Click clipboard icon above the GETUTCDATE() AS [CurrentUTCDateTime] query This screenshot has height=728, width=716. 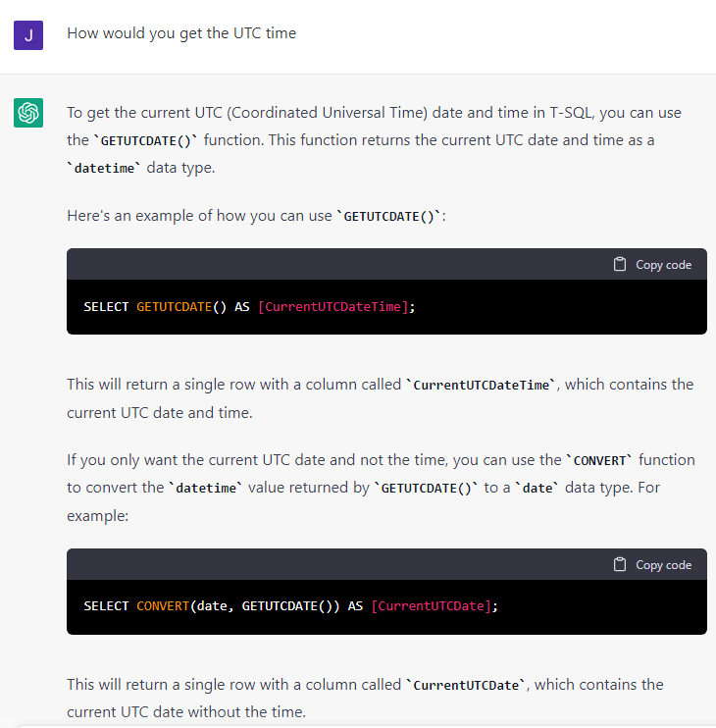click(620, 264)
